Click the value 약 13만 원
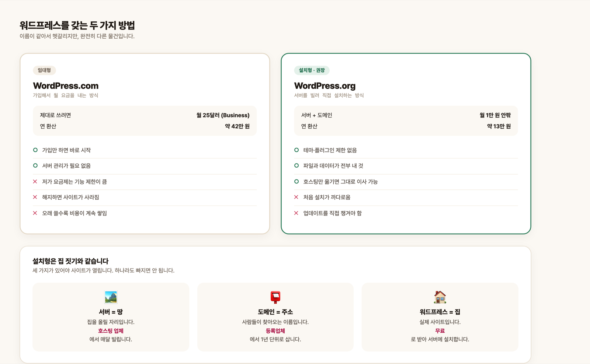 [x=499, y=126]
